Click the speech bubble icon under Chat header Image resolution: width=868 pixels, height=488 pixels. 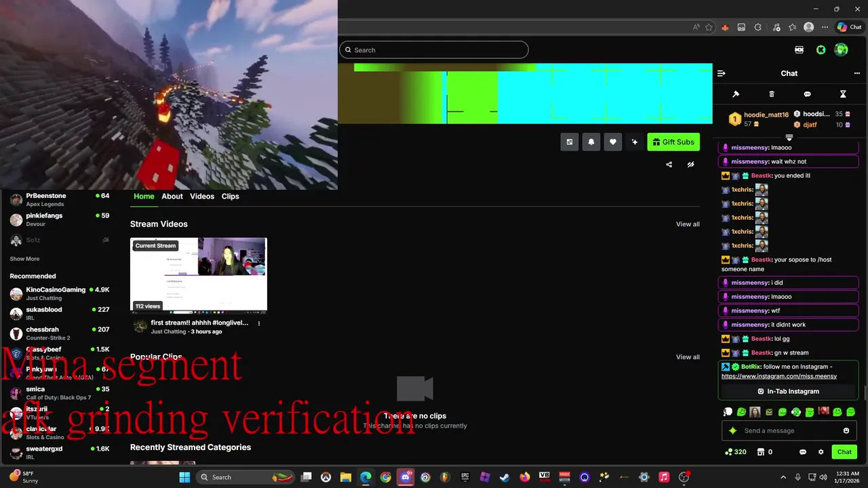[807, 94]
